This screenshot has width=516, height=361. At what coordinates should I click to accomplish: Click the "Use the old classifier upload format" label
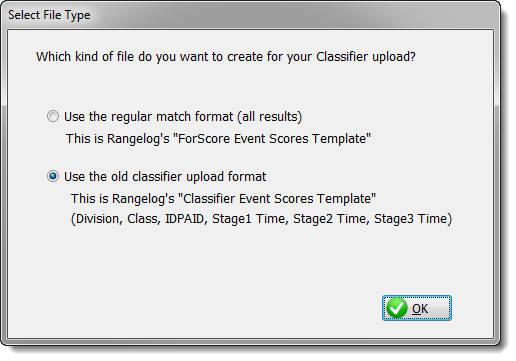point(165,177)
